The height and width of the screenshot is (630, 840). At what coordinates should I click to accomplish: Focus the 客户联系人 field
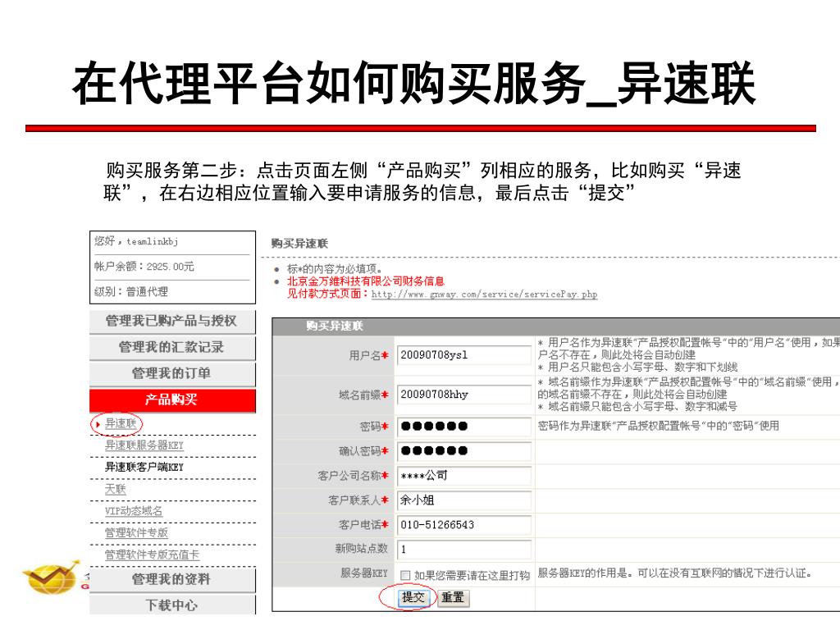point(464,500)
